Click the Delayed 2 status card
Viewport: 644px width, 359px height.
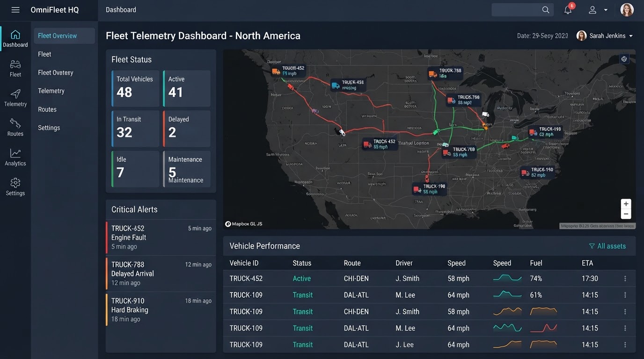[187, 129]
